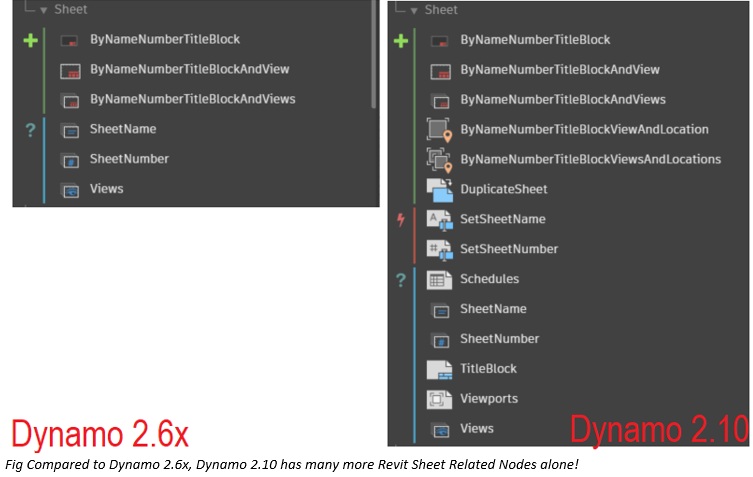Click Sheet category heading in Dynamo 2.10 panel
Image resolution: width=753 pixels, height=477 pixels.
[441, 10]
